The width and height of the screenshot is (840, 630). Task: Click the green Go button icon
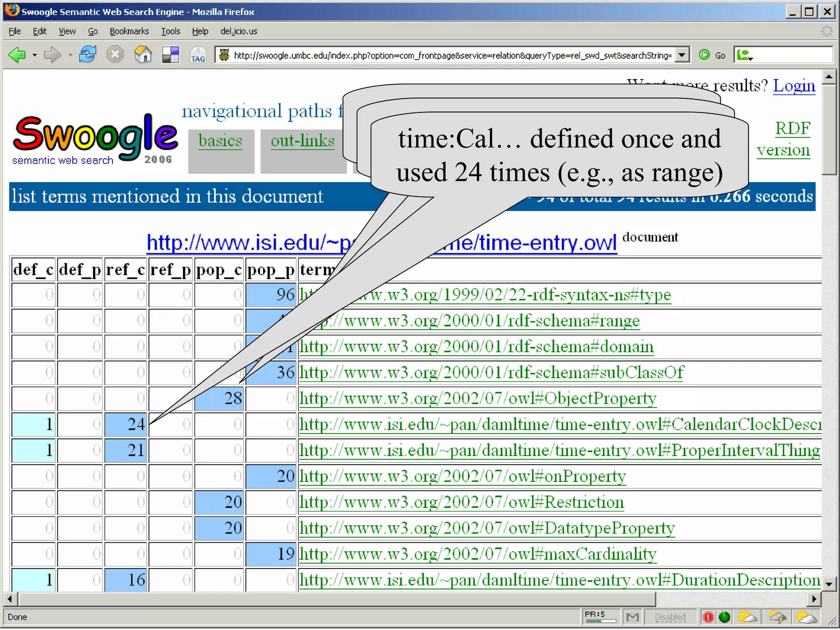pyautogui.click(x=705, y=55)
